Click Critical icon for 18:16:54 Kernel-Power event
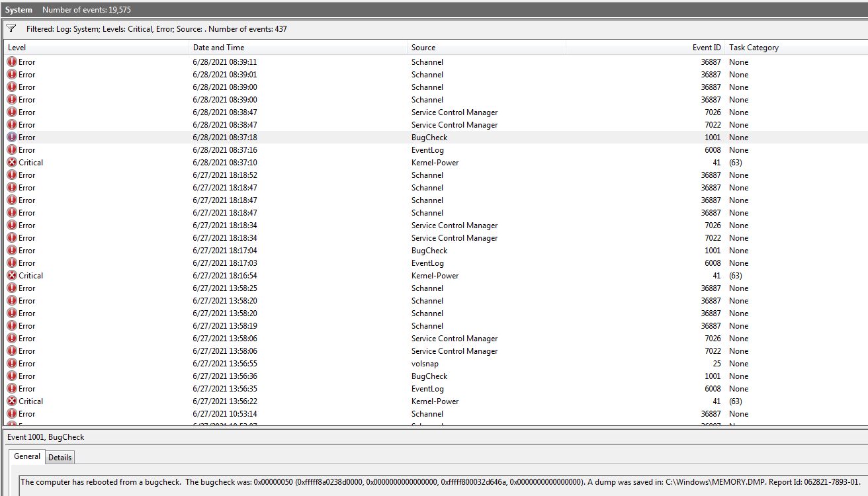The image size is (868, 496). (x=12, y=276)
